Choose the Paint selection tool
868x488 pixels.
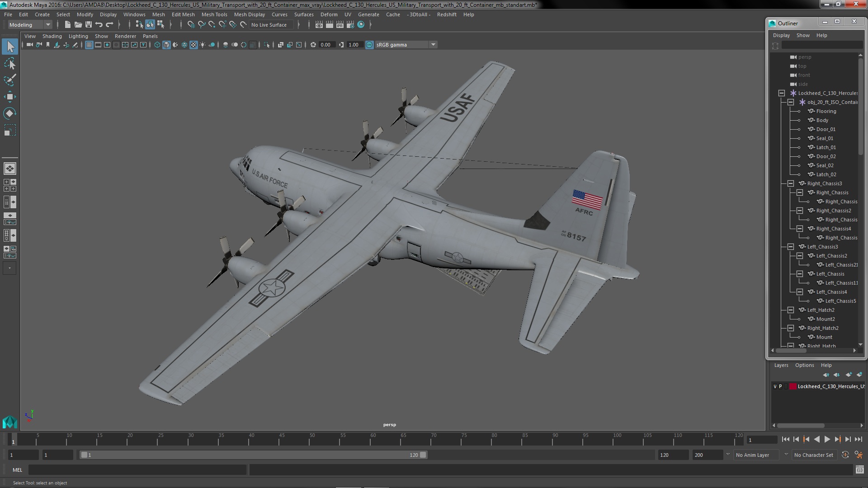tap(10, 80)
